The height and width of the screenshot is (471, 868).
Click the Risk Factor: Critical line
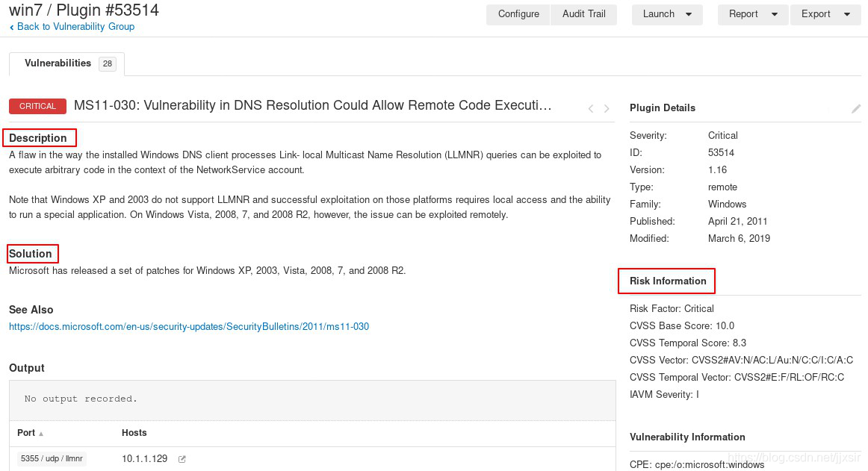click(x=672, y=308)
